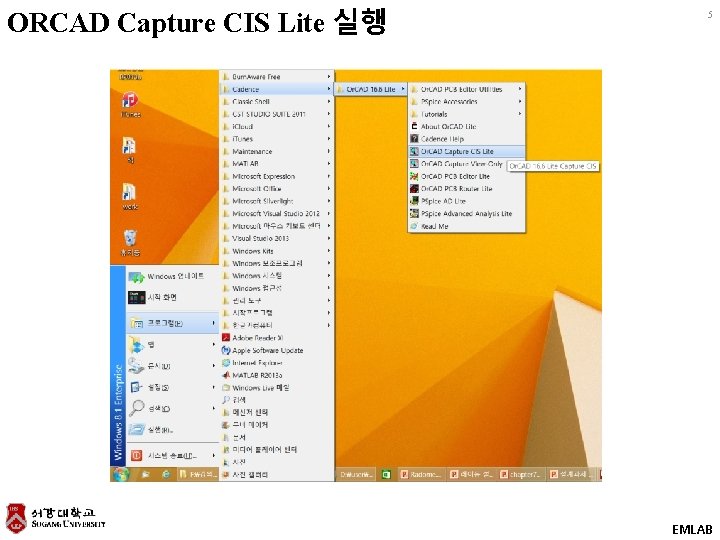
Task: Expand Microsoft Visual Studio 2012 folder
Action: [x=277, y=214]
